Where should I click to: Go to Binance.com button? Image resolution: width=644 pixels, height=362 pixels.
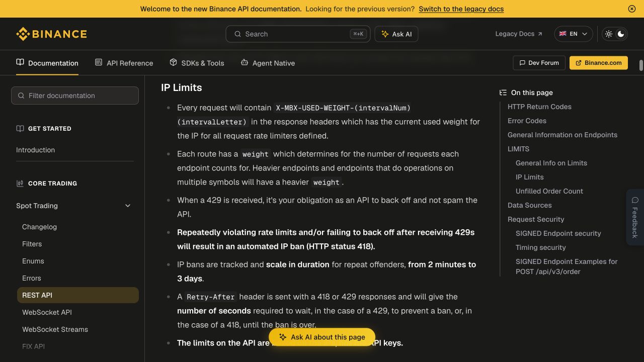click(598, 63)
